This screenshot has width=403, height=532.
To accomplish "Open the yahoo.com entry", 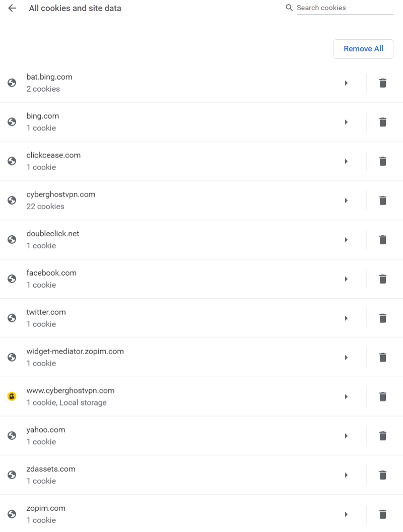I will click(x=183, y=436).
